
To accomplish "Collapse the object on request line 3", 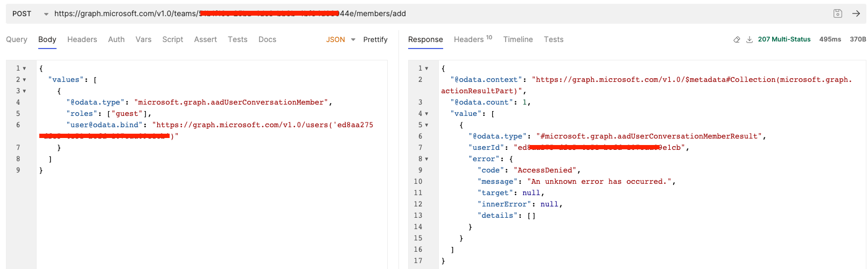I will pyautogui.click(x=24, y=91).
